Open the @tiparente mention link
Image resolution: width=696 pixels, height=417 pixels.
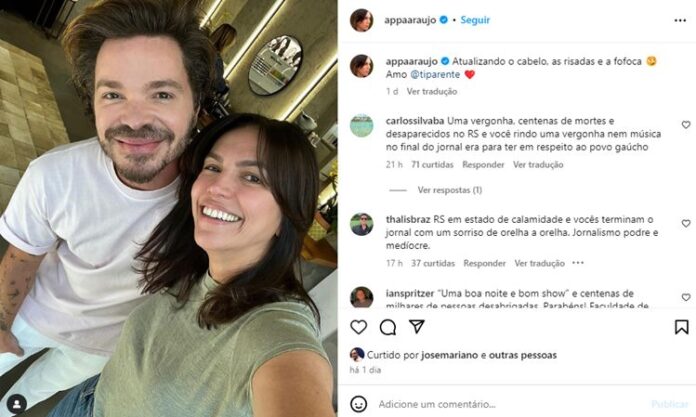pyautogui.click(x=435, y=75)
